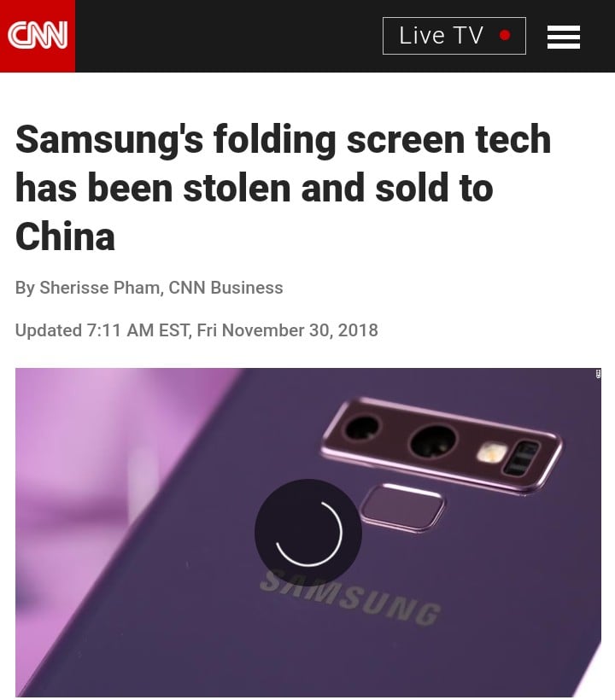The height and width of the screenshot is (700, 615).
Task: Click the red live indicator dot
Action: click(x=505, y=35)
